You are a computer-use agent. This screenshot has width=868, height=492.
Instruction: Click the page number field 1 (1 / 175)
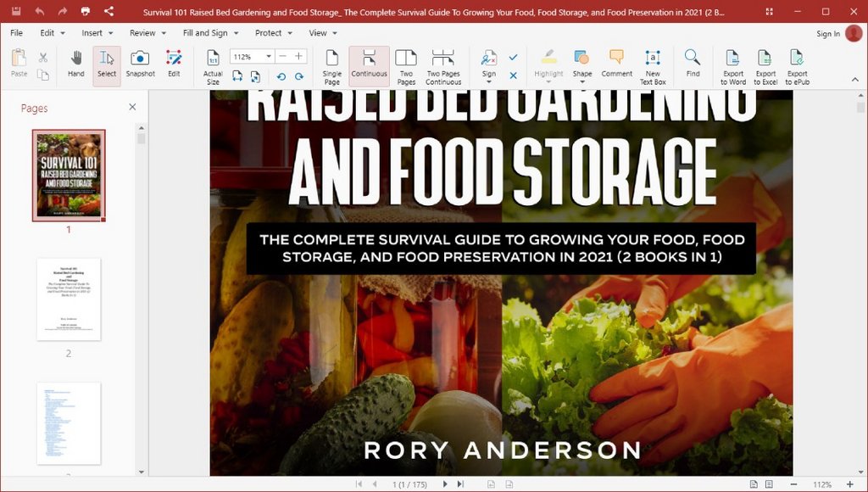click(x=409, y=485)
